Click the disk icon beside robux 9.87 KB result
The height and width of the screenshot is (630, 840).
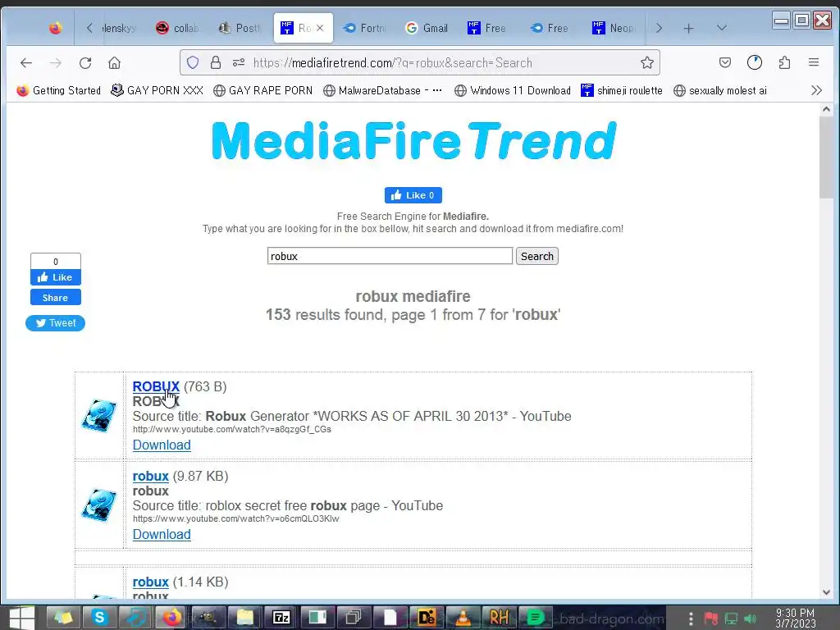click(99, 504)
